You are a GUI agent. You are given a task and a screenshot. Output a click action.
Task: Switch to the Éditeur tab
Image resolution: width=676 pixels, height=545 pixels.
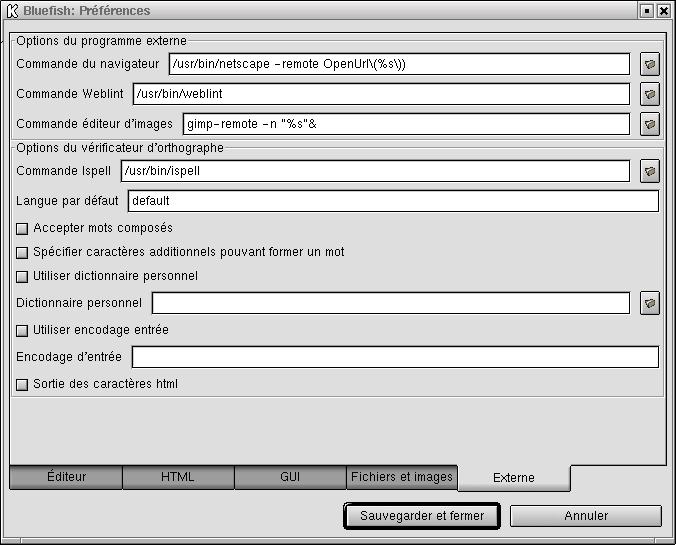click(66, 478)
